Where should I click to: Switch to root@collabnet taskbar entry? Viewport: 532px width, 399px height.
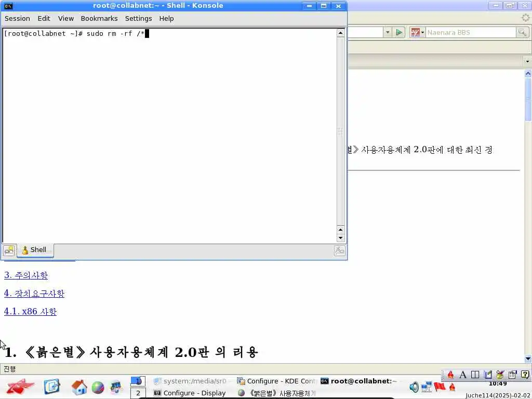(359, 381)
